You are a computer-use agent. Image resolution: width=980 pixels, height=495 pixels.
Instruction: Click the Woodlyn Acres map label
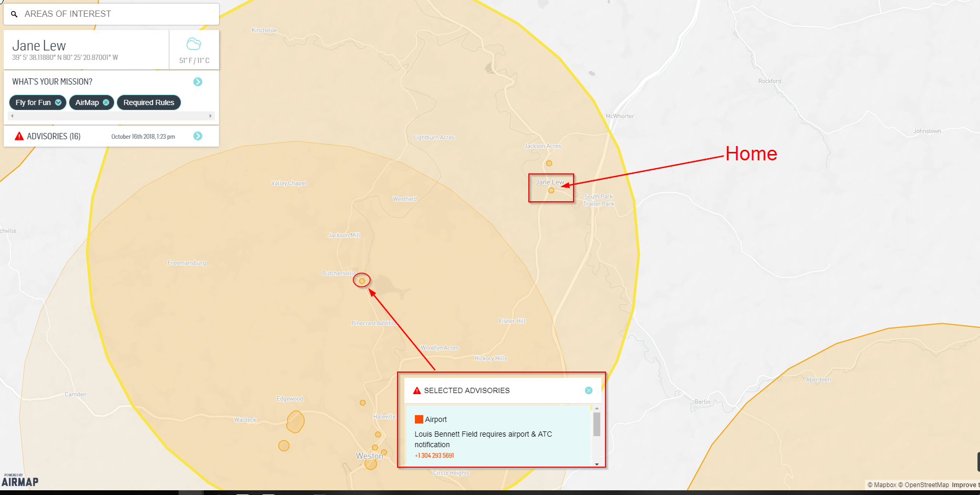(x=440, y=348)
